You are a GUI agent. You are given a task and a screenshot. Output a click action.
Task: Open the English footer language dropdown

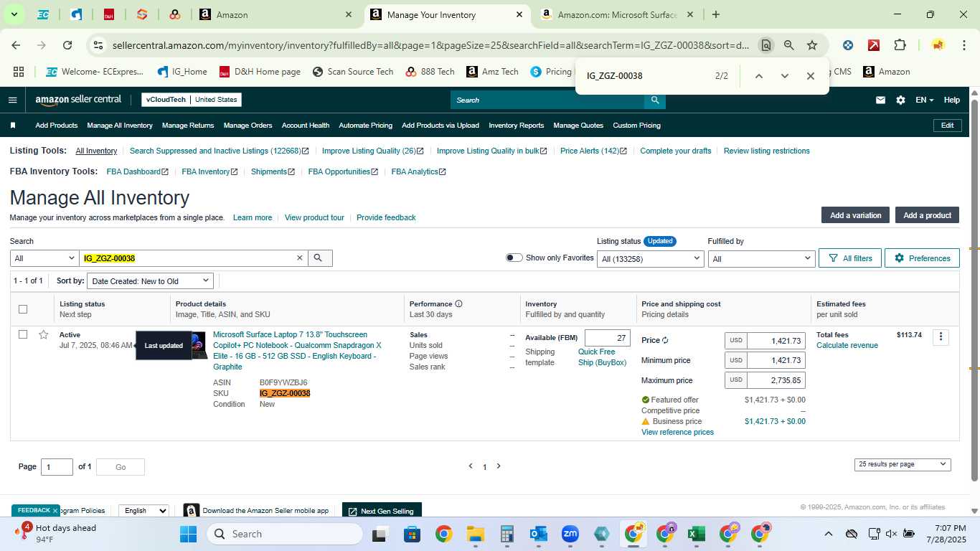click(143, 511)
